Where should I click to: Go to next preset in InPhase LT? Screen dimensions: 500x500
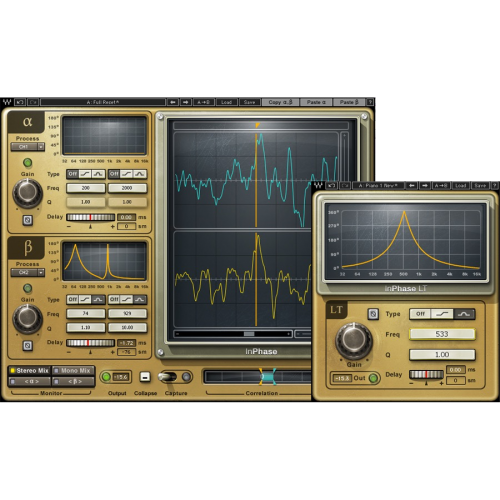tap(425, 185)
